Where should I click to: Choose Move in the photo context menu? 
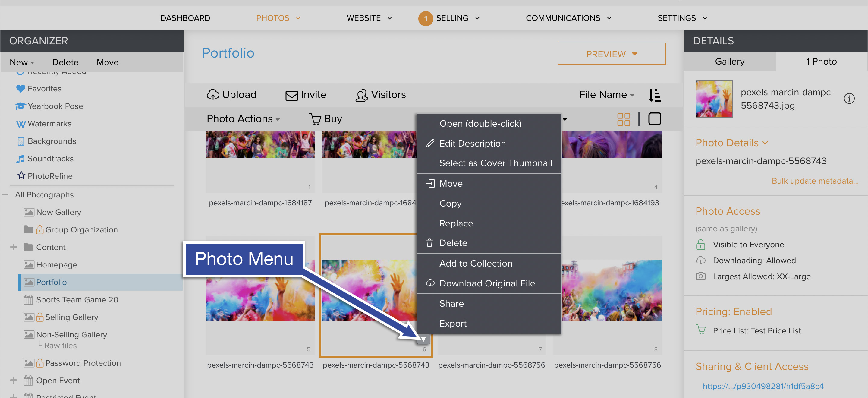489,184
